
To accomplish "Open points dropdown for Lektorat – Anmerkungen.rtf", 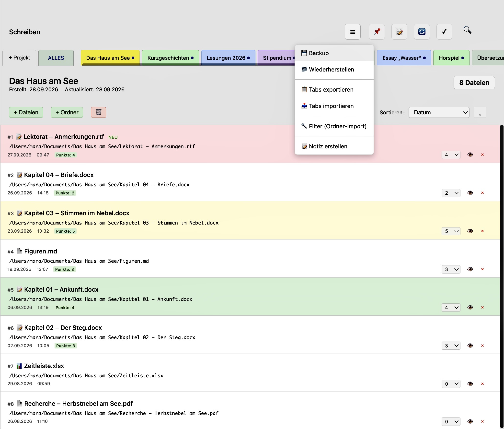I will tap(451, 155).
